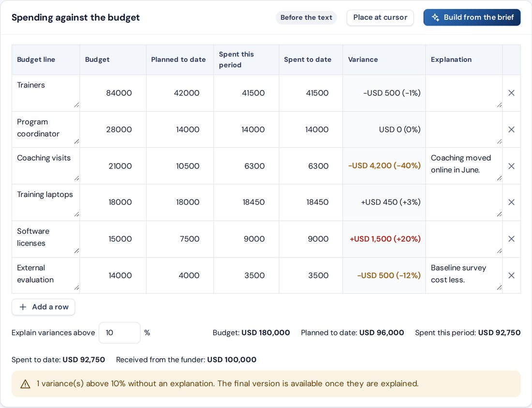Edit Trainers budget value 84000
The image size is (532, 408).
(x=113, y=93)
